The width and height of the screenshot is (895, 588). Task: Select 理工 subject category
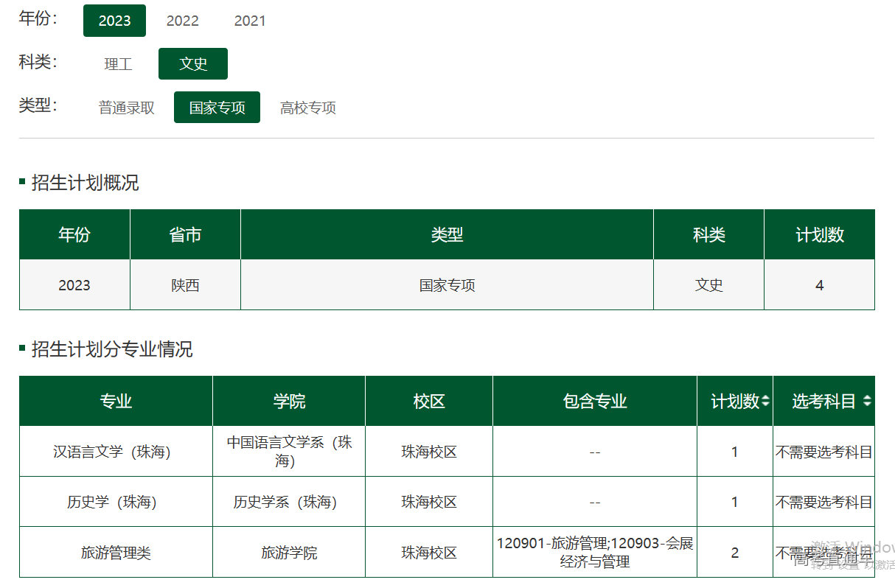(118, 64)
